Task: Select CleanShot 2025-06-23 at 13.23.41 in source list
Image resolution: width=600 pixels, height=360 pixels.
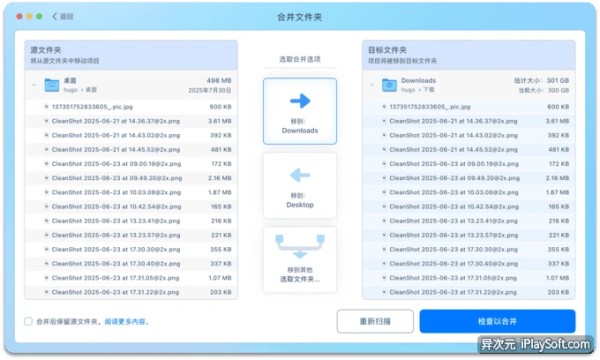Action: click(x=131, y=221)
